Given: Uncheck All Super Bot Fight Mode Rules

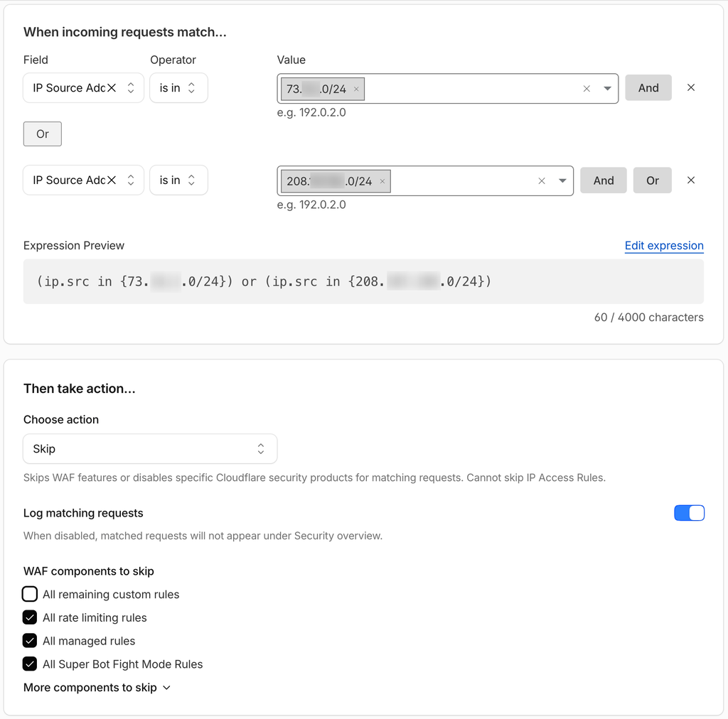Looking at the screenshot, I should click(30, 664).
